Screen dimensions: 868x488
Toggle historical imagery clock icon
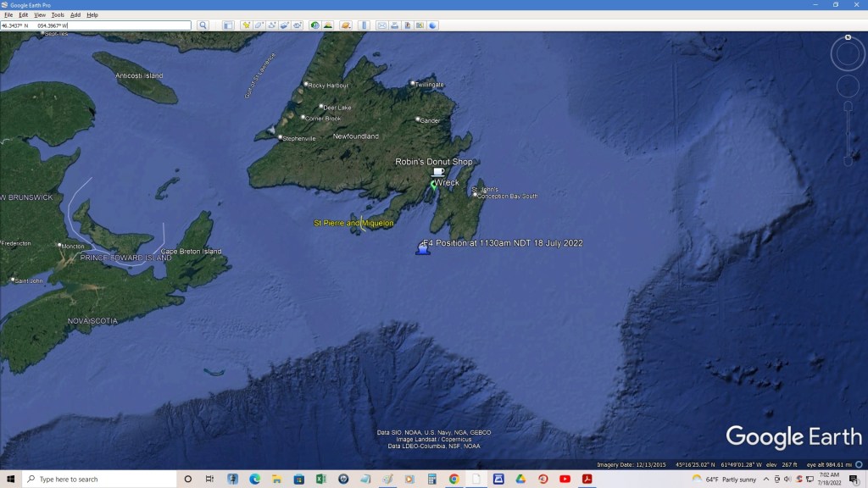(x=314, y=25)
